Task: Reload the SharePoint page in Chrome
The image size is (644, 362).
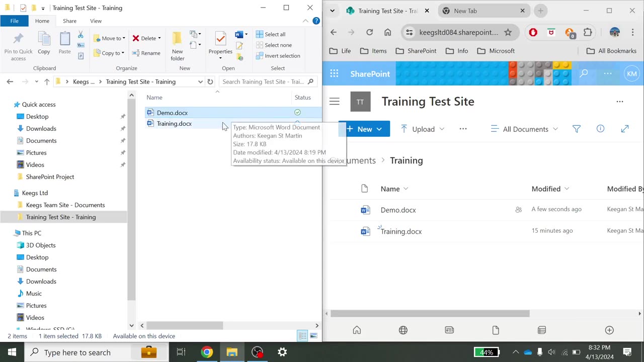Action: [x=369, y=32]
